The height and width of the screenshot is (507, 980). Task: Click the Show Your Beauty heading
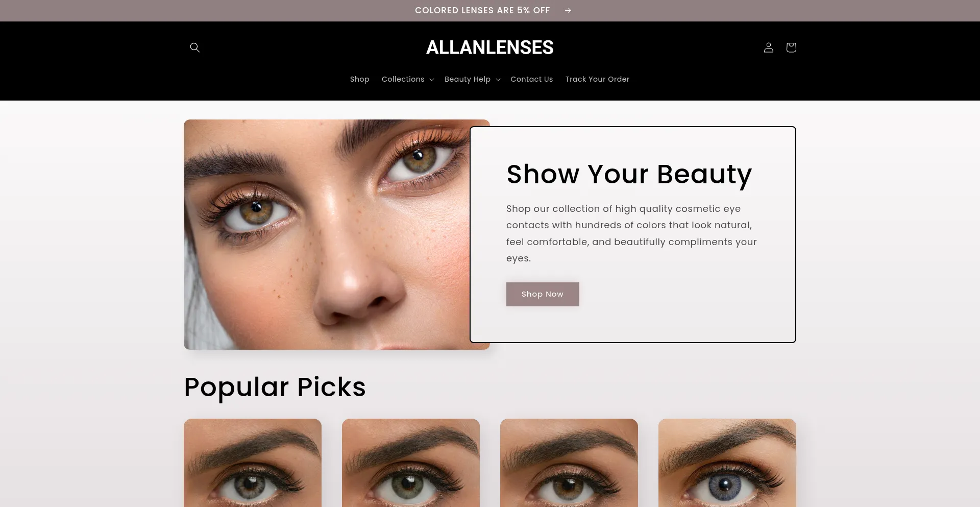[629, 175]
